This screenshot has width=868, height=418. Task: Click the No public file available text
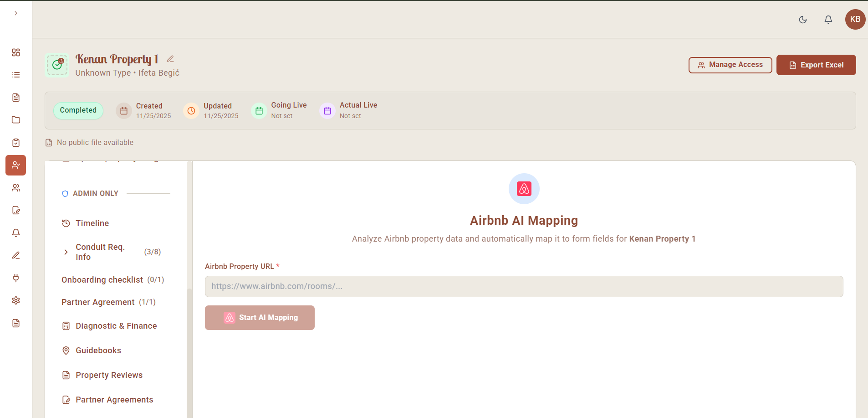[95, 143]
